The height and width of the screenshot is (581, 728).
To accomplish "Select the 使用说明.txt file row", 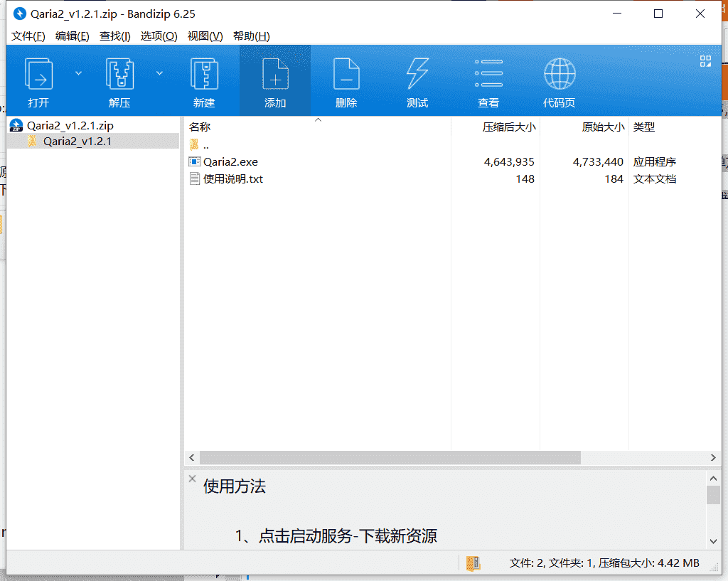I will coord(453,178).
